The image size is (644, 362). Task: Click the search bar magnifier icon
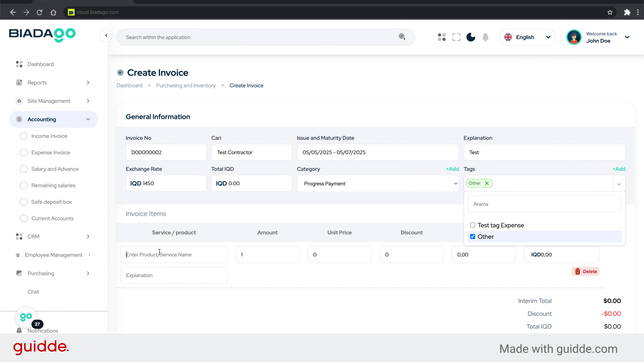[x=402, y=37]
